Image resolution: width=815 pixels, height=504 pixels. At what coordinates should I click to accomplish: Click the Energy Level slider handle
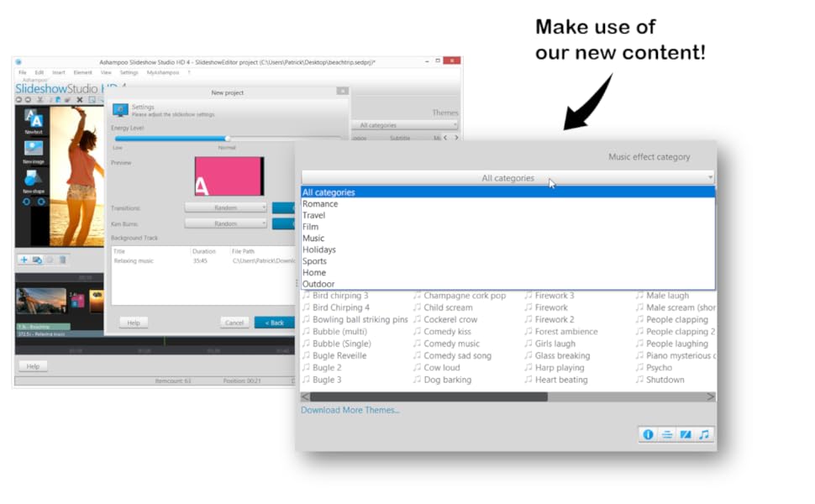tap(227, 139)
